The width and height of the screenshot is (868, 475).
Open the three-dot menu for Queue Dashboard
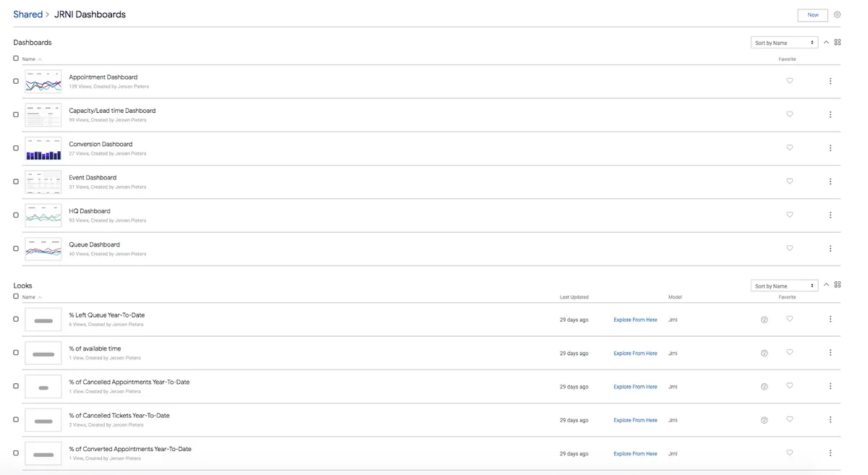click(x=830, y=249)
